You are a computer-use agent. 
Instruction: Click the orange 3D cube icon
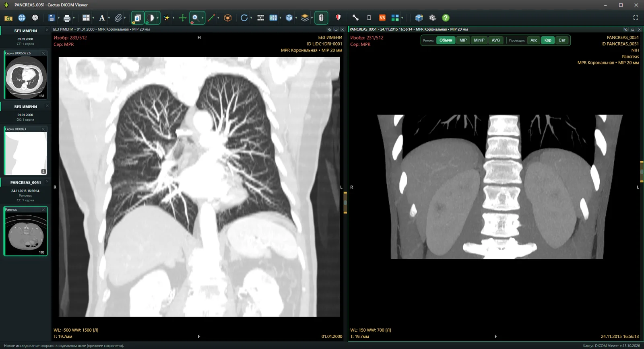click(x=228, y=18)
